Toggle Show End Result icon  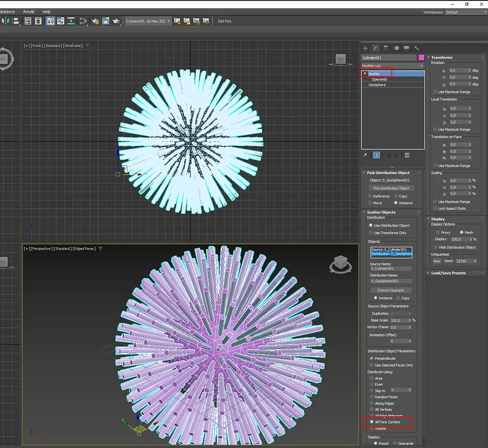point(376,155)
